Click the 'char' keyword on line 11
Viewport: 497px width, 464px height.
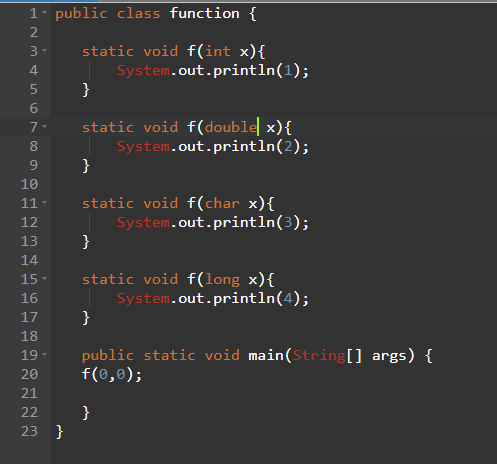[x=222, y=203]
